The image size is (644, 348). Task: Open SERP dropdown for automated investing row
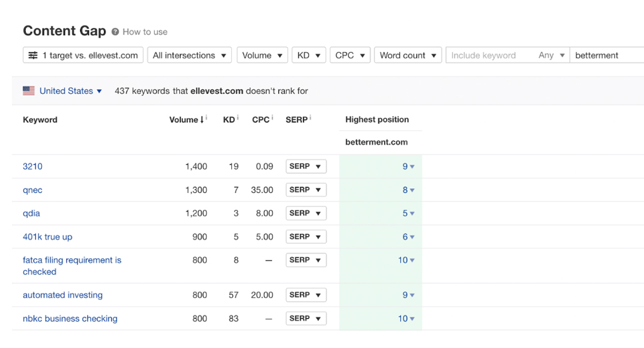pyautogui.click(x=306, y=295)
